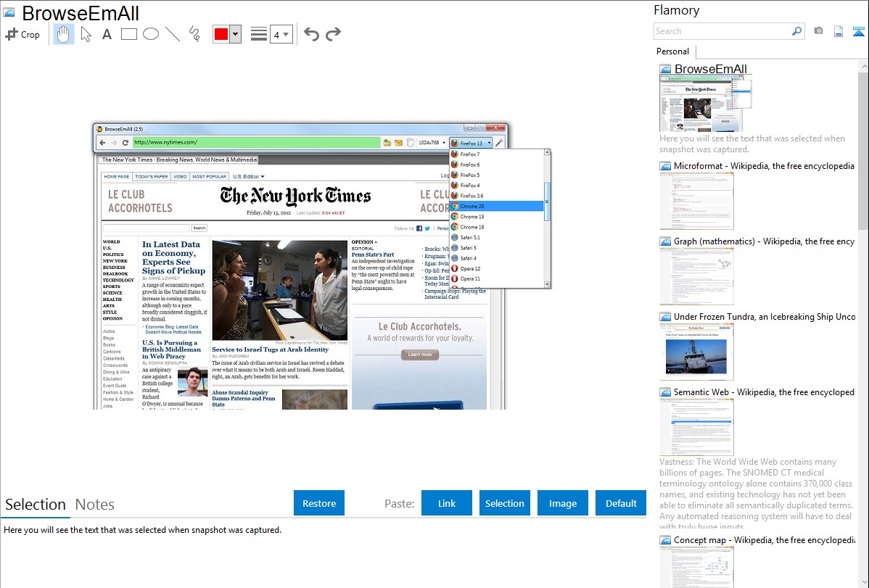This screenshot has height=588, width=869.
Task: Select the Crop tool
Action: pos(22,34)
